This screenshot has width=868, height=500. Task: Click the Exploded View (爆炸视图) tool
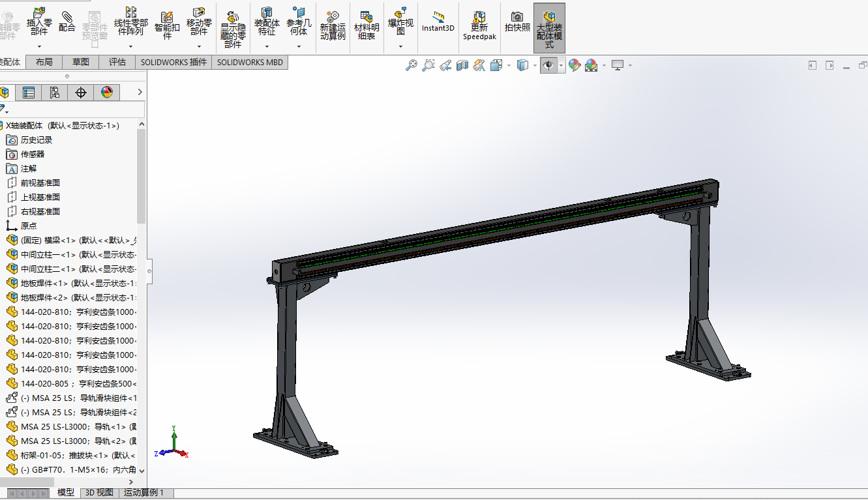pos(400,21)
